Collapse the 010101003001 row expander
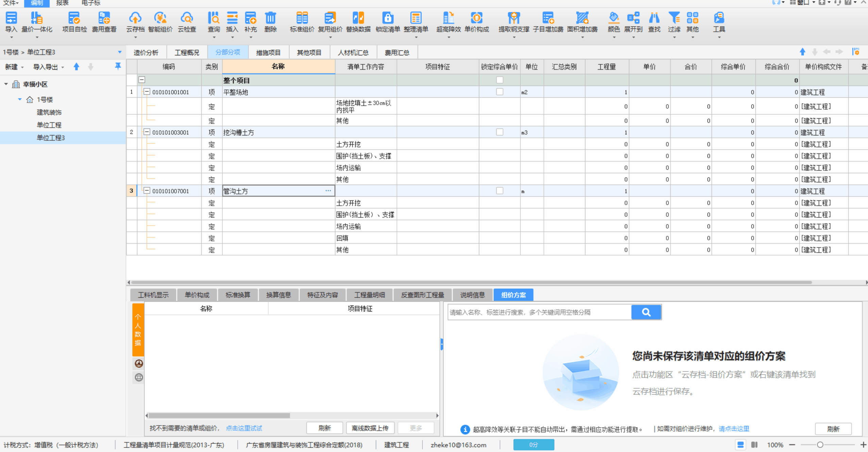868x452 pixels. [147, 132]
